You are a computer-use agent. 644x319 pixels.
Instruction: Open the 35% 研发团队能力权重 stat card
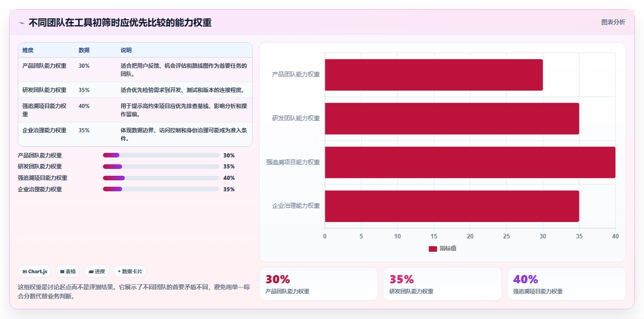442,284
